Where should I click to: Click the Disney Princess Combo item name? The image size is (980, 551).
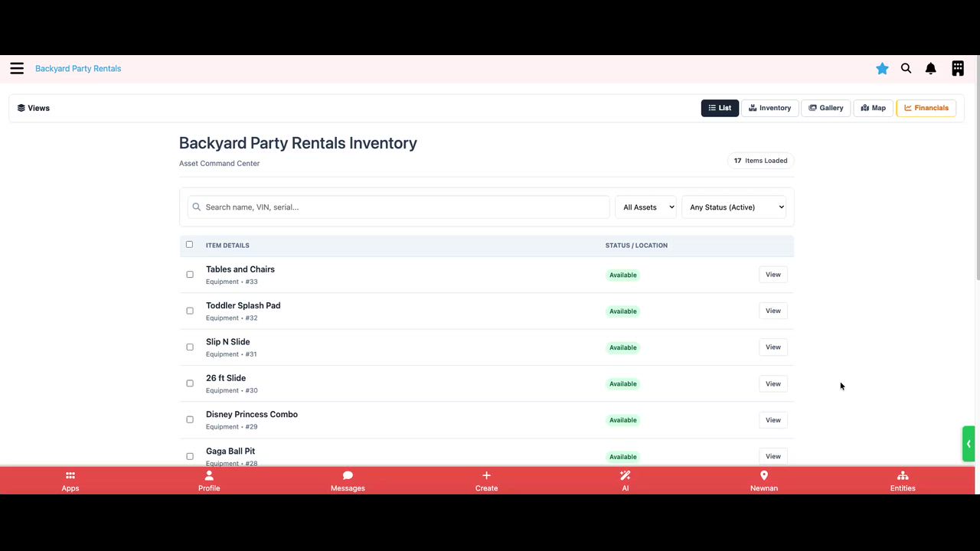[252, 414]
